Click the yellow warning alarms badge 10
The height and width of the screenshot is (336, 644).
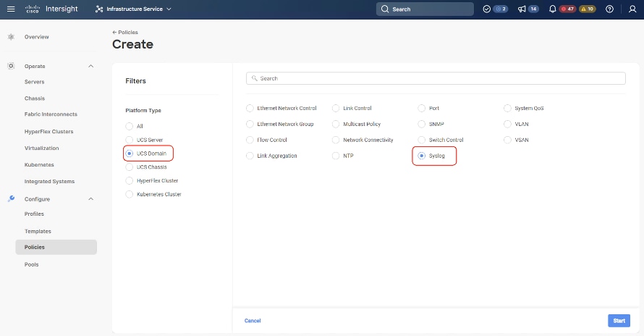(588, 9)
